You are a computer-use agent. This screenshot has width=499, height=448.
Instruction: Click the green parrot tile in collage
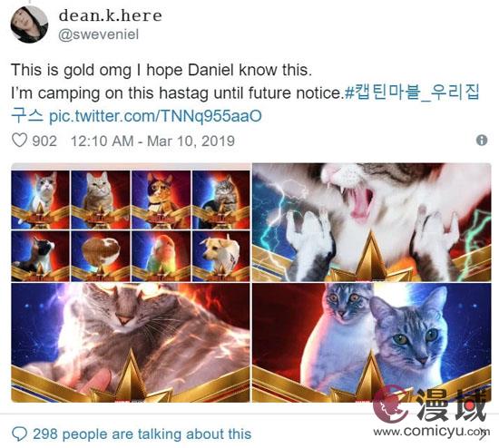pos(161,256)
